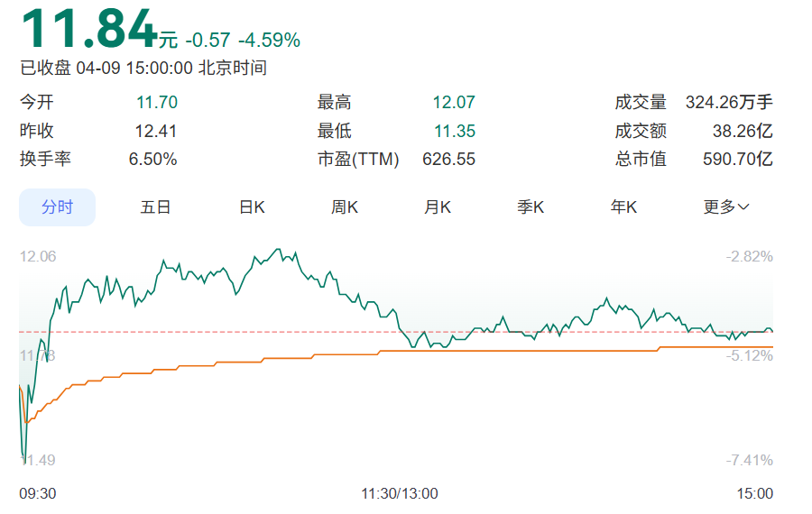
Task: Click the 15:00 closing time marker
Action: click(x=755, y=493)
